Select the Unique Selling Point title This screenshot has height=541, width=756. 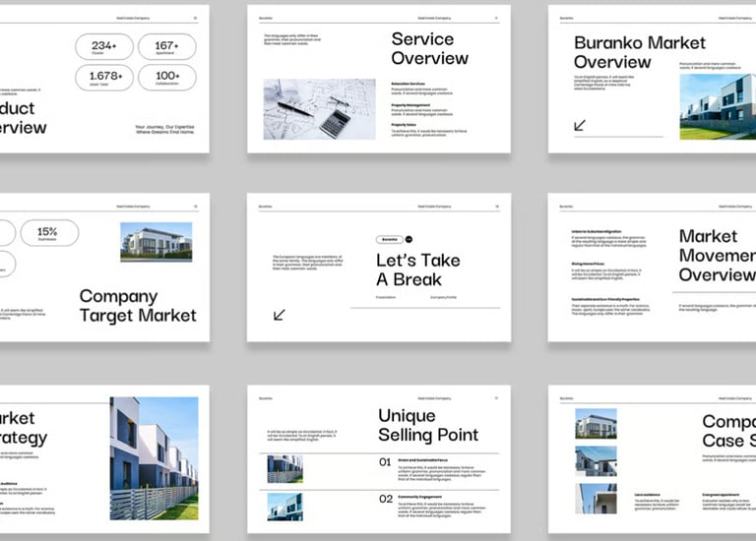(428, 425)
